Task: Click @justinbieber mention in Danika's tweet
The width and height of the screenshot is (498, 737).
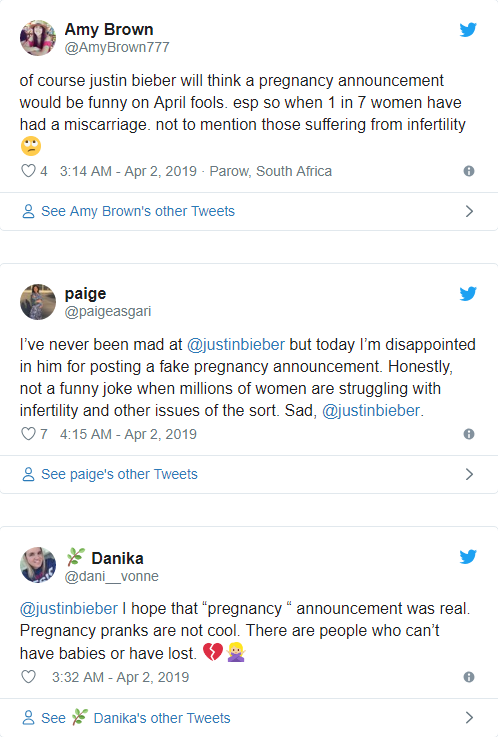Action: point(69,609)
